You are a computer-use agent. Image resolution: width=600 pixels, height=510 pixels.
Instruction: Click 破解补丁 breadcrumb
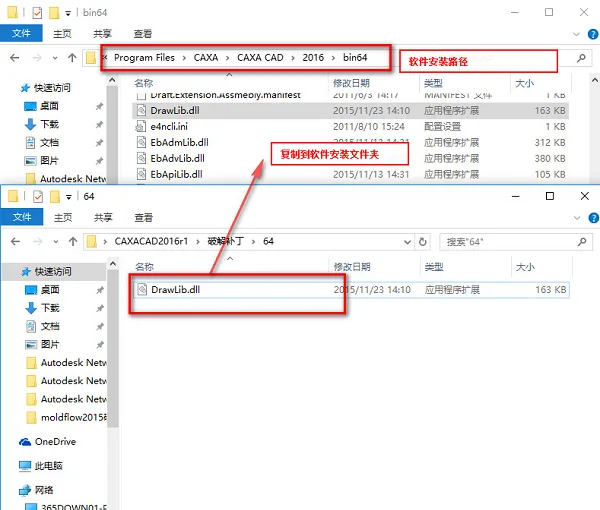click(x=225, y=241)
